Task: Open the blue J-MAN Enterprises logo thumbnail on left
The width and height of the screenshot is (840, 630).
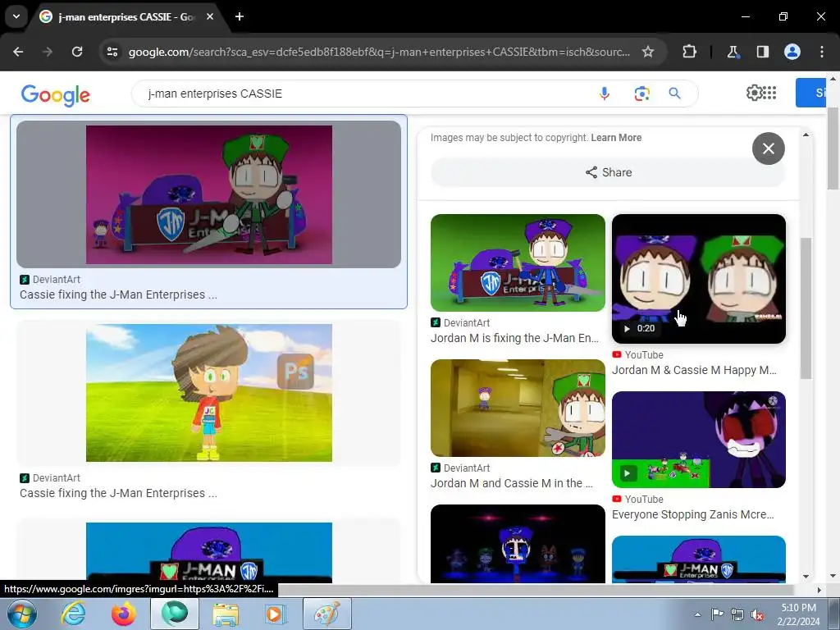Action: coord(209,553)
